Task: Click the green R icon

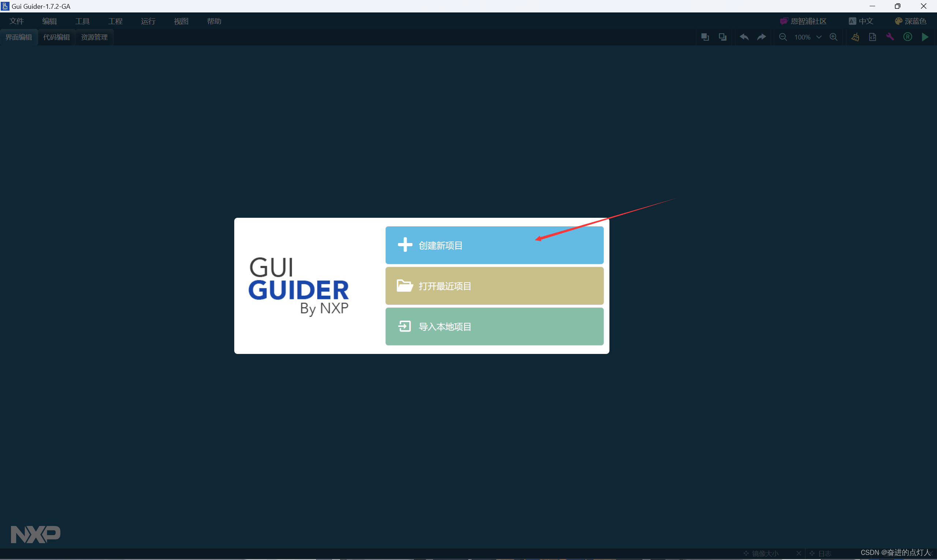Action: tap(908, 37)
